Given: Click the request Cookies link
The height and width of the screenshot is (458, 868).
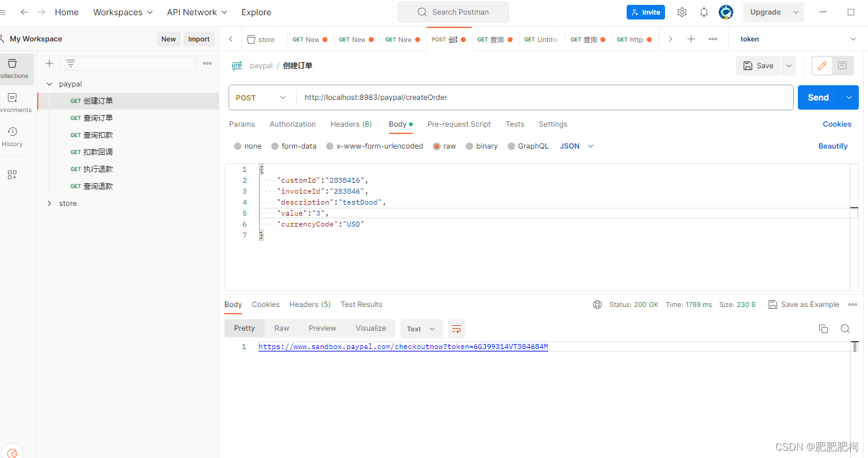Looking at the screenshot, I should [837, 124].
